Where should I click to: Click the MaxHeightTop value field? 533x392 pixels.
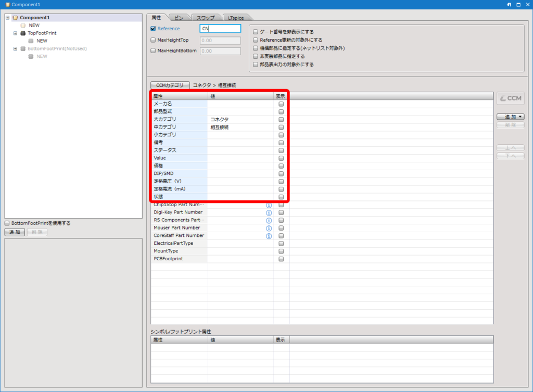[220, 40]
